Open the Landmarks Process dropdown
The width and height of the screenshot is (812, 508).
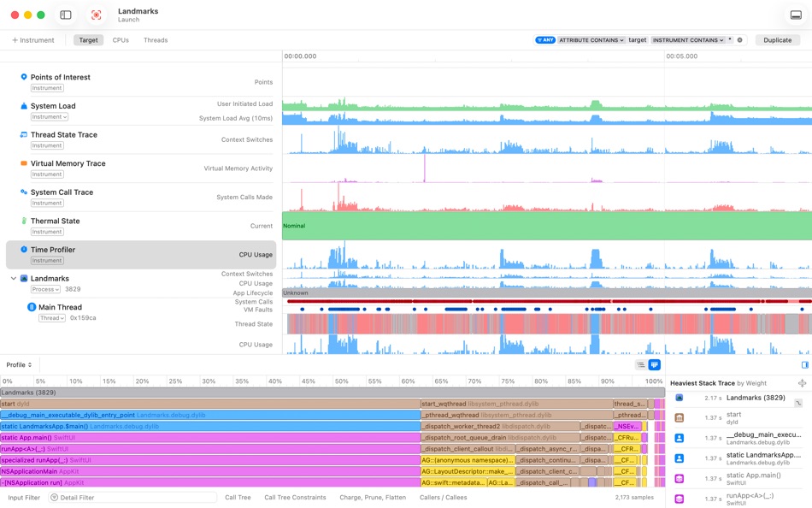[45, 289]
